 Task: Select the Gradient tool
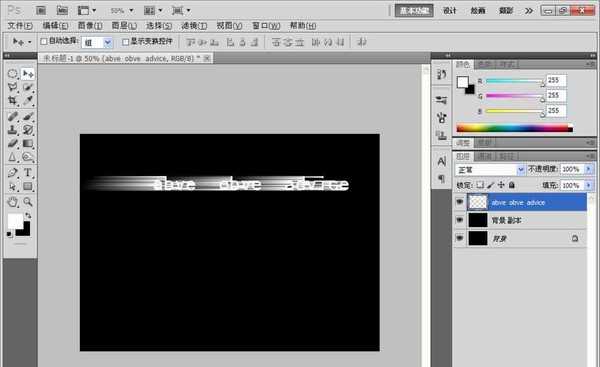(x=28, y=144)
